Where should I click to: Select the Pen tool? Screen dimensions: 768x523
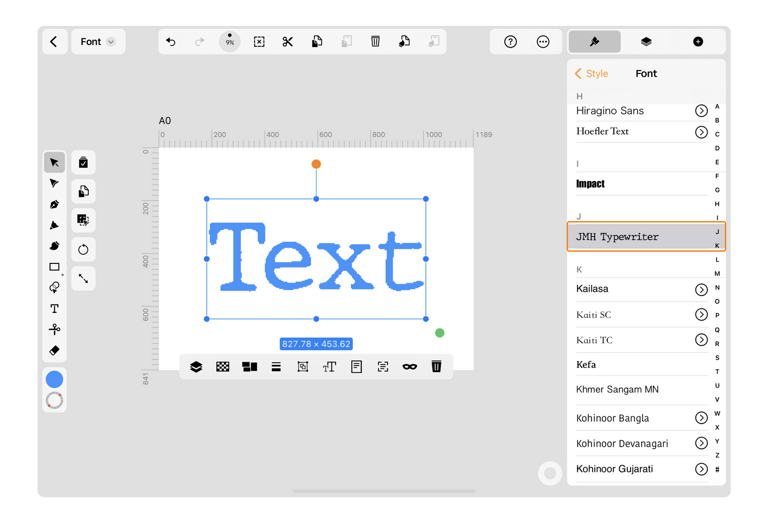point(54,204)
